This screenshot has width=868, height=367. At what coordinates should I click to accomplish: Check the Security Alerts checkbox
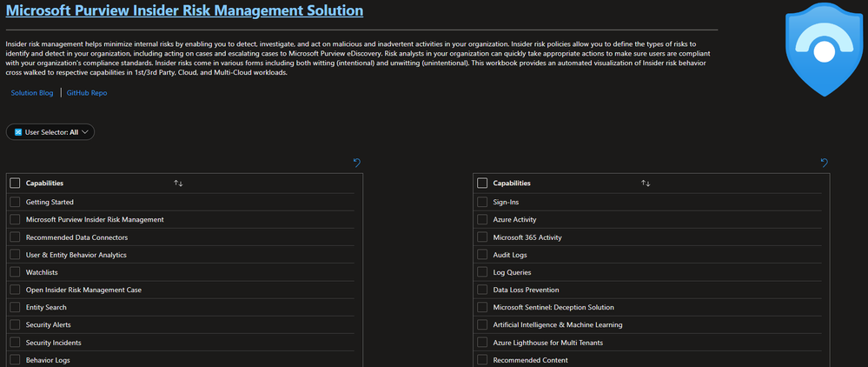click(x=15, y=325)
